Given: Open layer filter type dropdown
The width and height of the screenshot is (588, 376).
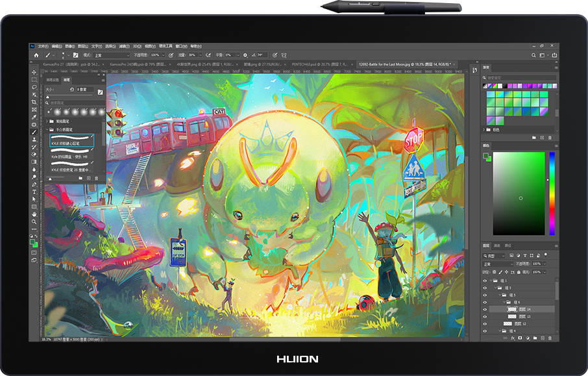Looking at the screenshot, I should tap(495, 256).
